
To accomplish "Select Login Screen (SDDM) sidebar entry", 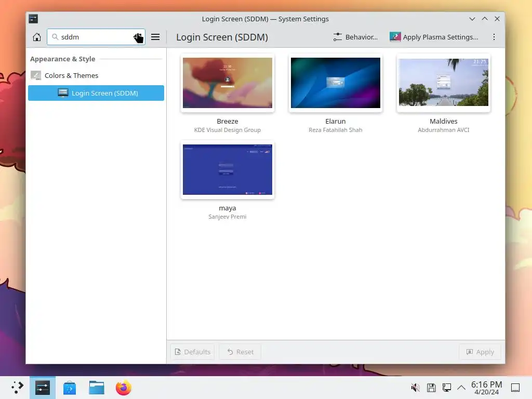I will click(x=96, y=93).
